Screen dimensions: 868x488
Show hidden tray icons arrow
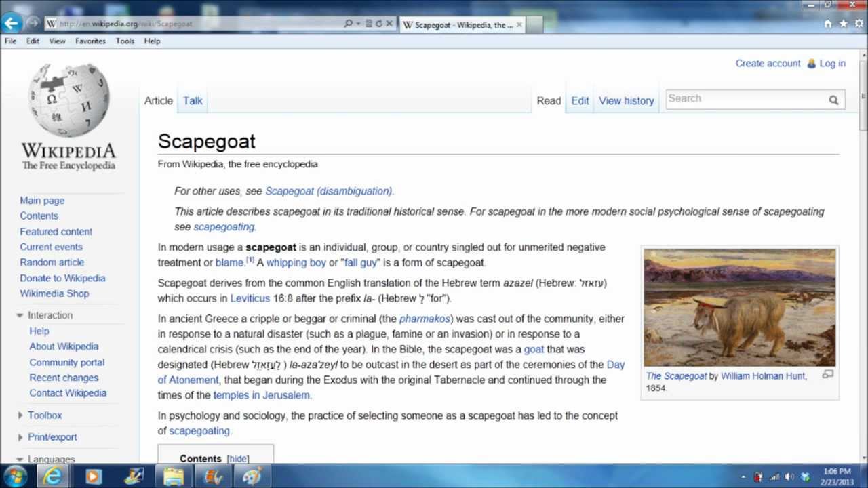(744, 477)
